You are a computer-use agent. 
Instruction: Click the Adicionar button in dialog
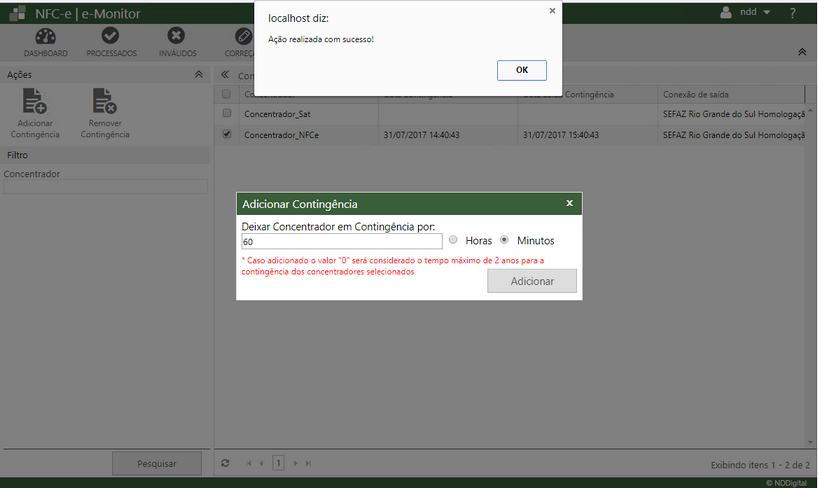532,281
